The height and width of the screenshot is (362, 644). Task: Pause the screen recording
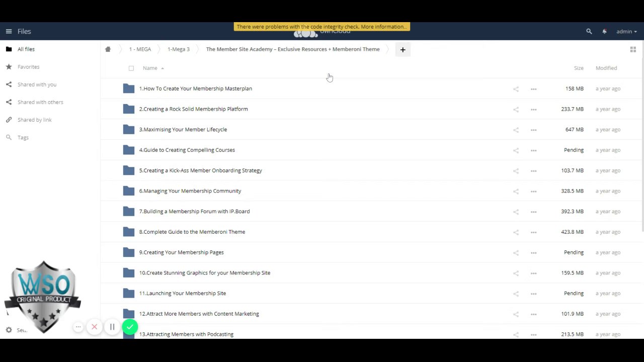tap(112, 327)
